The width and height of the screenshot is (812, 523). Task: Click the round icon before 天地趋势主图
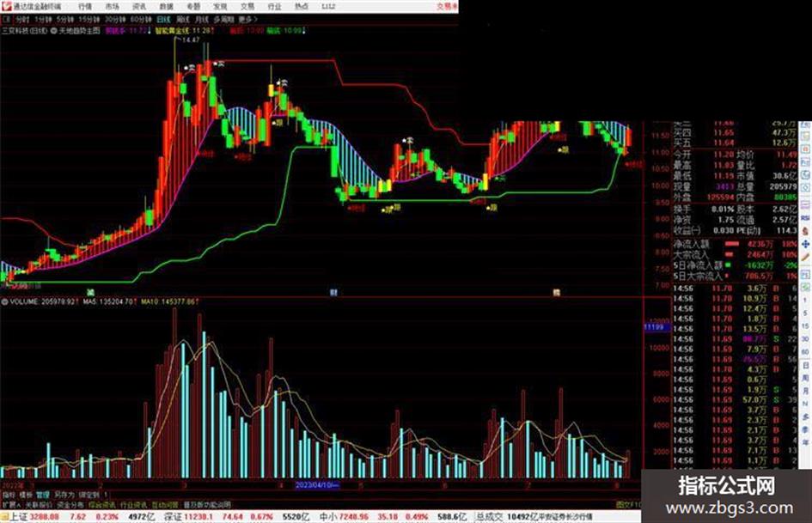coord(54,31)
